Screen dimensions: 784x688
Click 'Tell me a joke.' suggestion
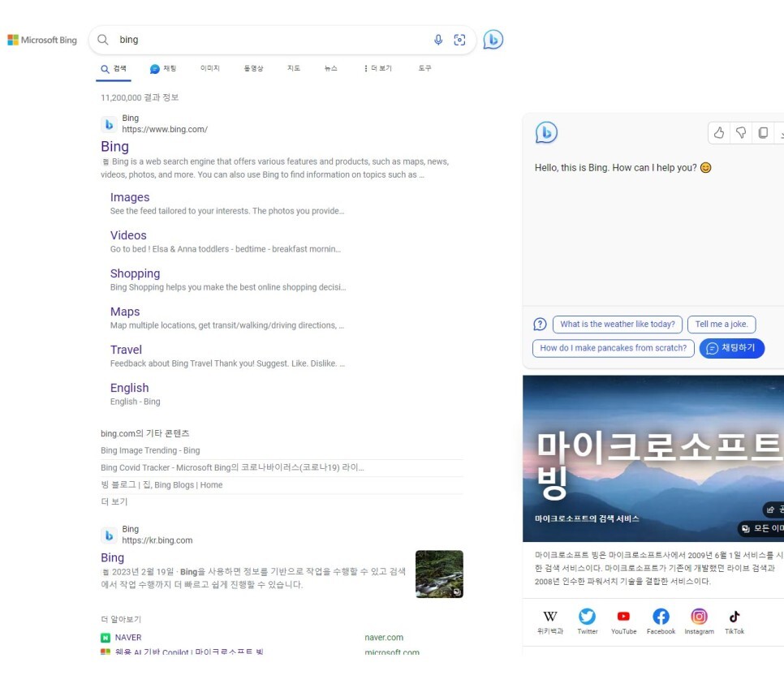[x=721, y=324]
